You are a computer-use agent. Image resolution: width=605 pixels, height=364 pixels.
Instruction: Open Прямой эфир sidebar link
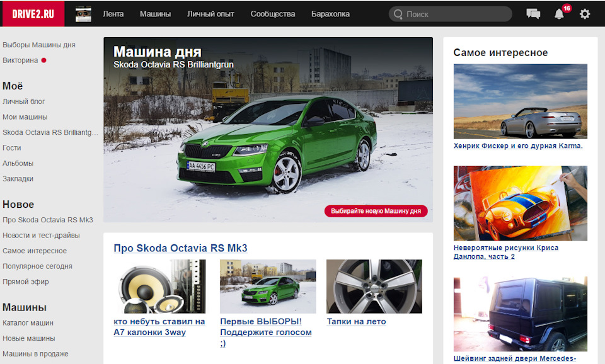coord(25,282)
